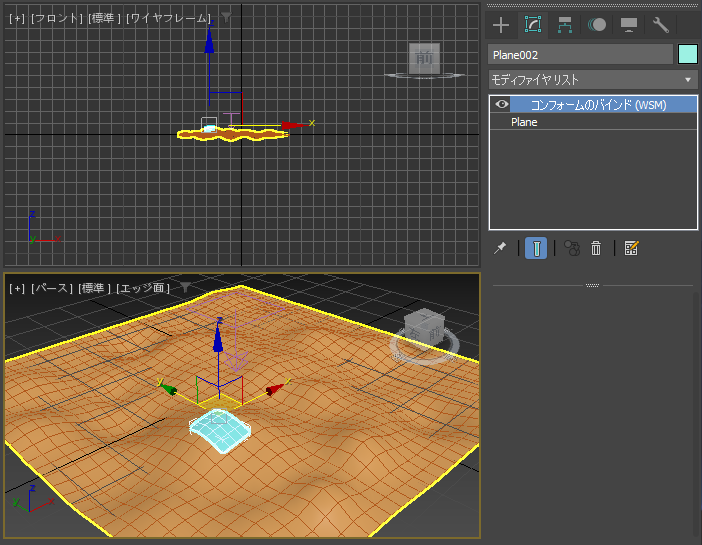The image size is (702, 545).
Task: Open the Display panel tab
Action: [x=629, y=25]
